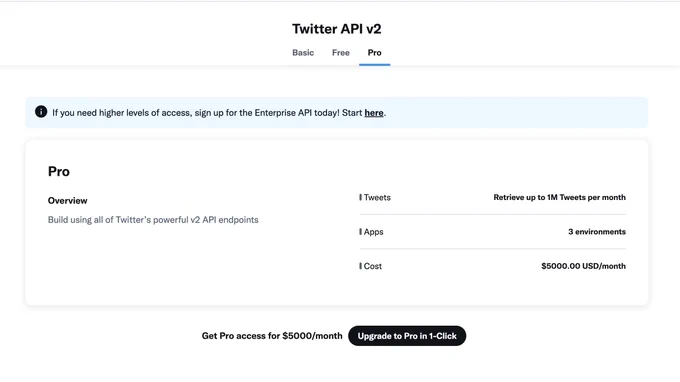The height and width of the screenshot is (382, 680).
Task: Click the bar marker beside Cost
Action: (x=360, y=266)
